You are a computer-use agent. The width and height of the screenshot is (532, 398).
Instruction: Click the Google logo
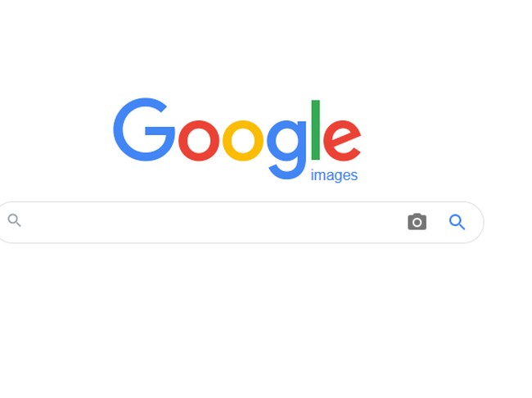[237, 138]
